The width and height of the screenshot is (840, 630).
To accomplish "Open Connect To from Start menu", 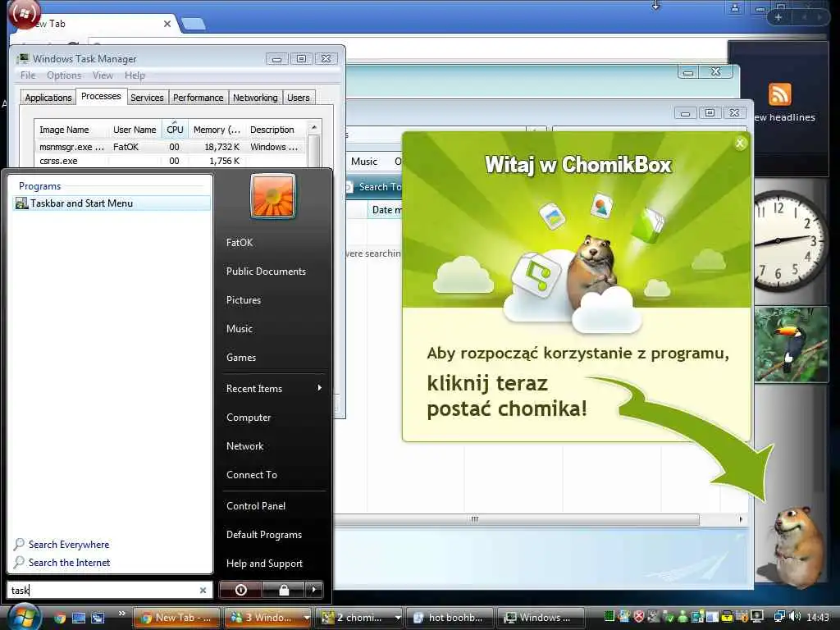I will [252, 475].
